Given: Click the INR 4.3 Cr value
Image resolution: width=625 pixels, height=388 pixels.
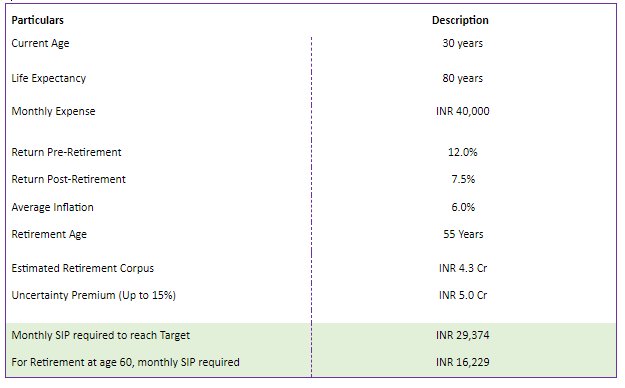Looking at the screenshot, I should click(463, 268).
